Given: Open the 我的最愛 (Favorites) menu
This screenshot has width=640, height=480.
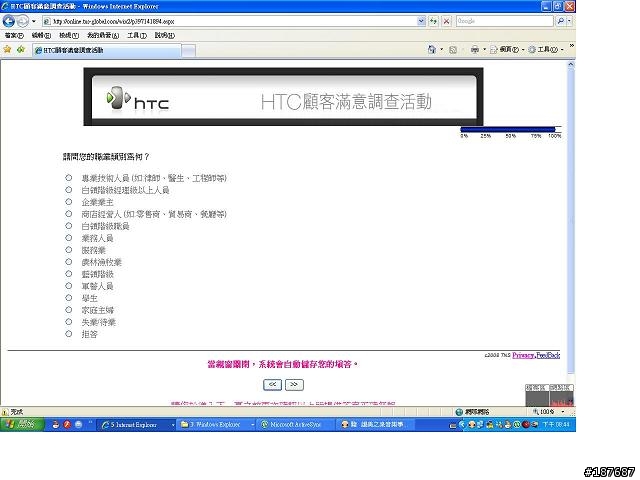Looking at the screenshot, I should pyautogui.click(x=103, y=36).
